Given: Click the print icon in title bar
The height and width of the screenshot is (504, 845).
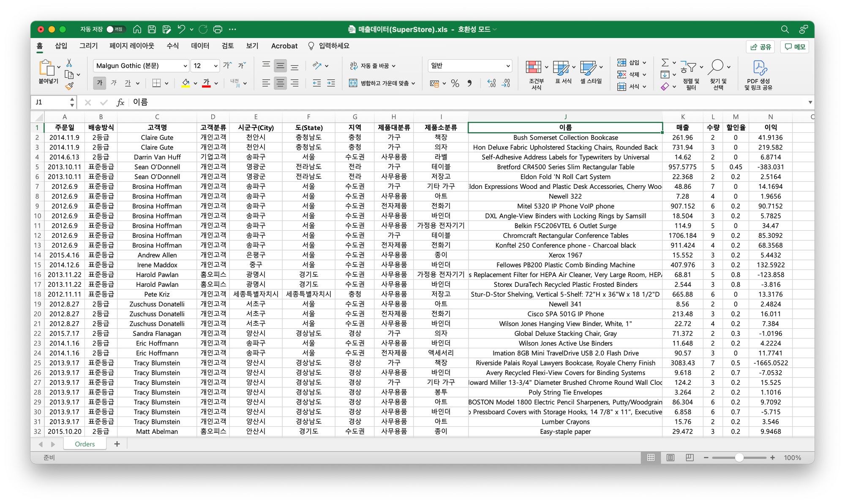Looking at the screenshot, I should (218, 29).
